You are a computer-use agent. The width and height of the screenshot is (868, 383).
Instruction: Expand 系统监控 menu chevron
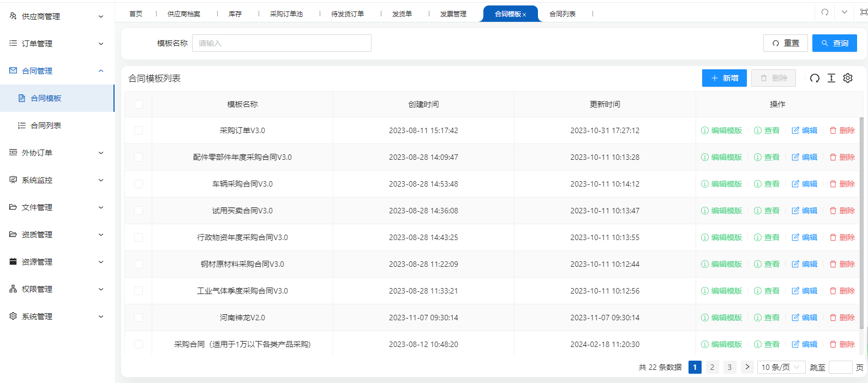click(101, 180)
